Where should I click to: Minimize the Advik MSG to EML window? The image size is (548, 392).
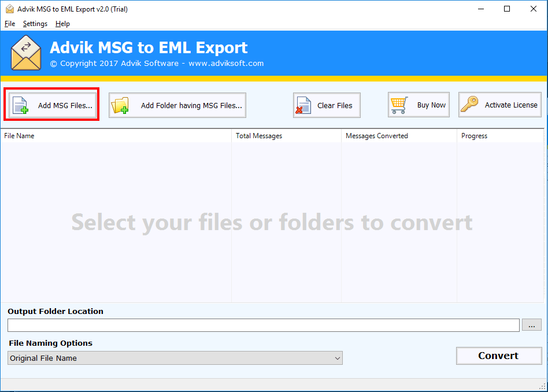(x=481, y=9)
